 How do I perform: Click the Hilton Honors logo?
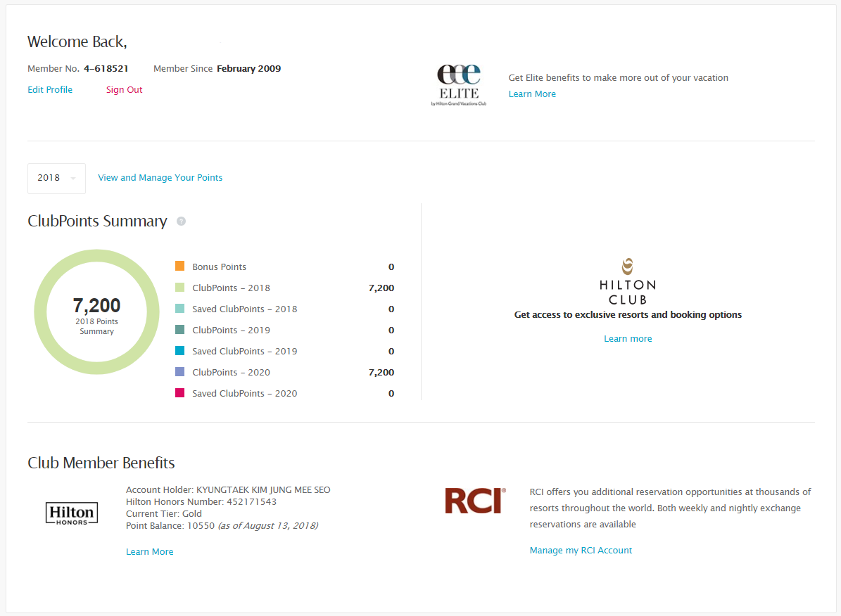[72, 513]
